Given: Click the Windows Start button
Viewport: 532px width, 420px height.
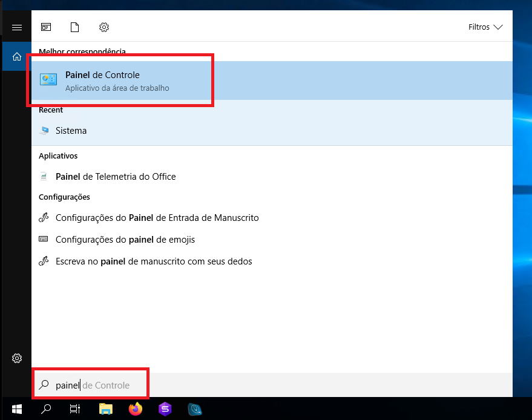Looking at the screenshot, I should [17, 409].
